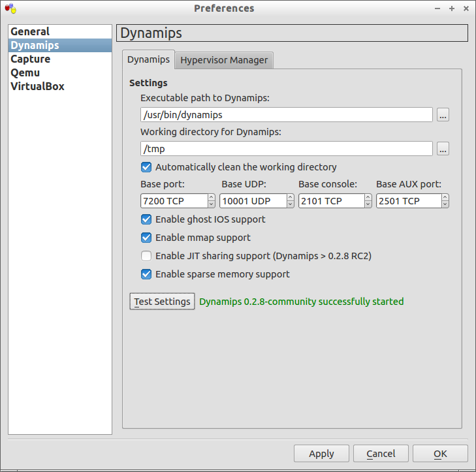The image size is (476, 472).
Task: Click Base console 2101 TCP field
Action: (x=332, y=201)
